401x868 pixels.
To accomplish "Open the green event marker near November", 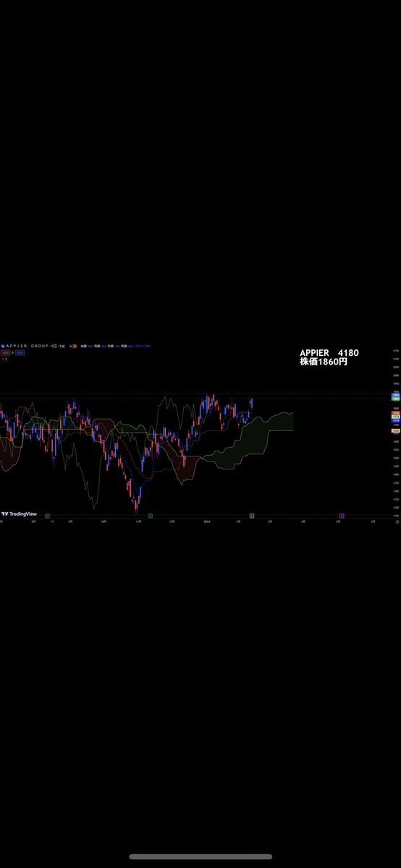I will (x=150, y=516).
